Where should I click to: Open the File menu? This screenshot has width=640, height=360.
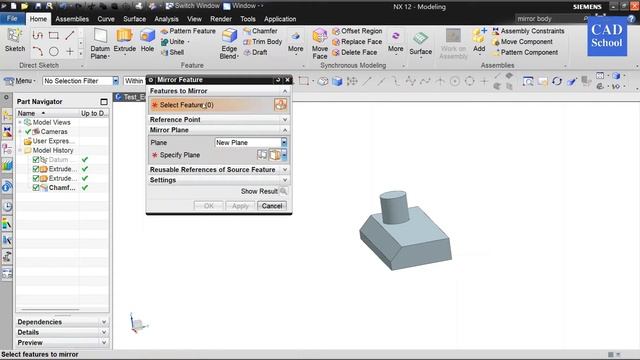pyautogui.click(x=12, y=19)
